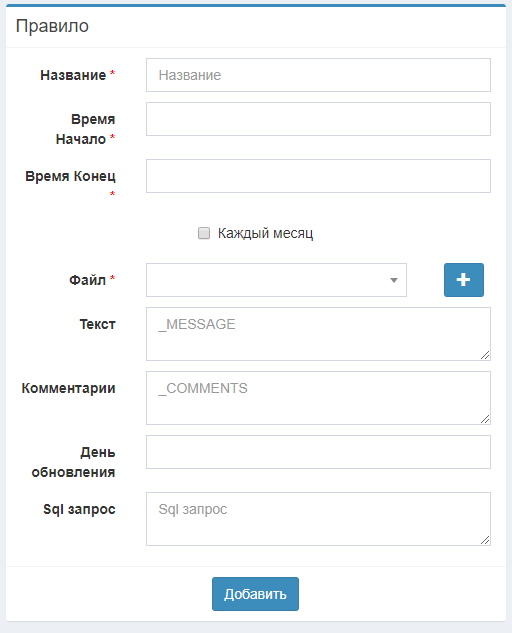Click the Правило panel heading
The image size is (512, 633).
click(x=52, y=26)
